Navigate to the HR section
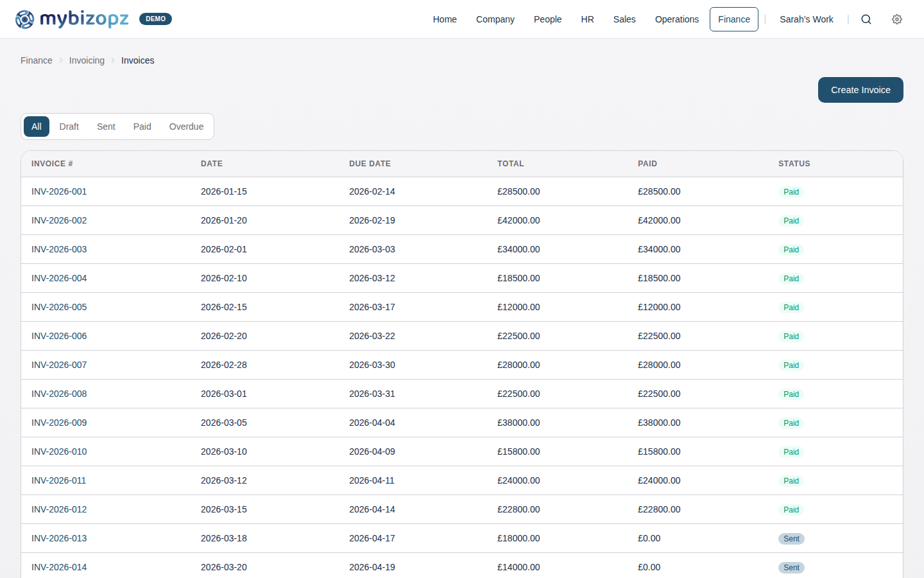 [x=587, y=19]
